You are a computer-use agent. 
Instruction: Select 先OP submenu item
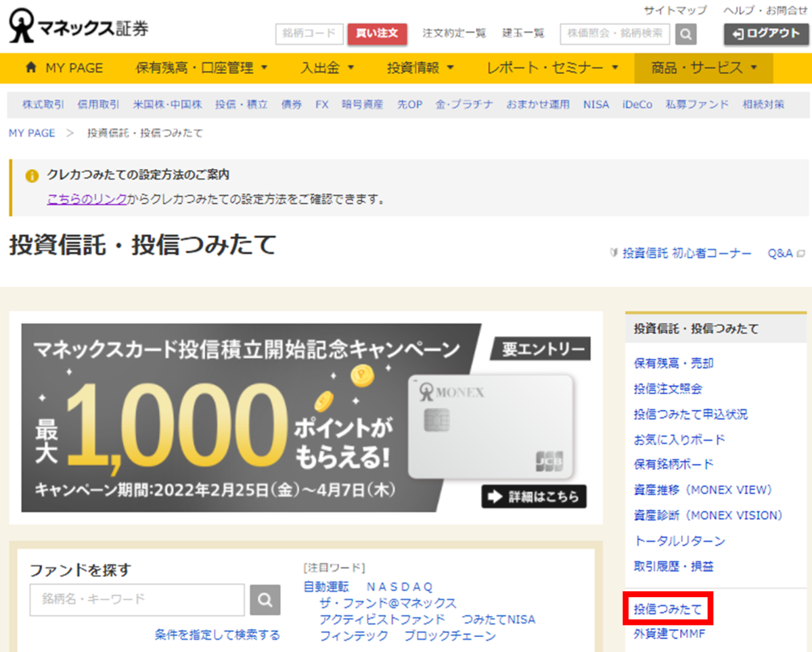[x=409, y=104]
